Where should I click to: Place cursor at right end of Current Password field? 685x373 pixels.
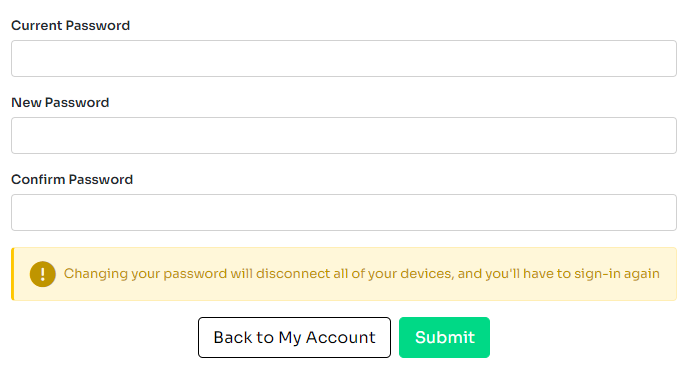(x=668, y=59)
